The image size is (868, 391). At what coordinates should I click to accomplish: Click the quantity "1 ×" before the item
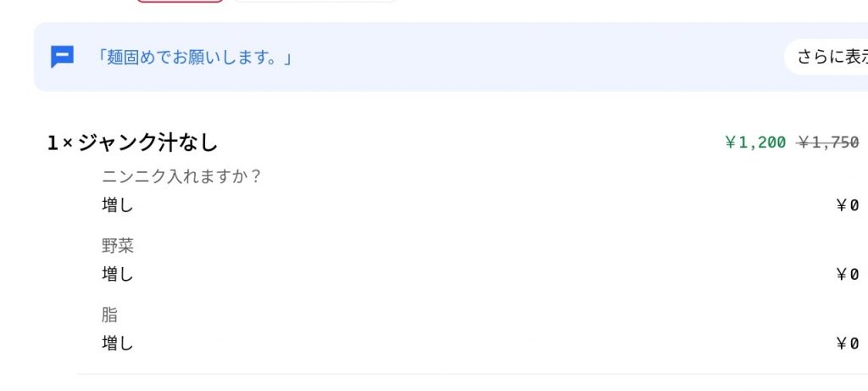[x=59, y=143]
